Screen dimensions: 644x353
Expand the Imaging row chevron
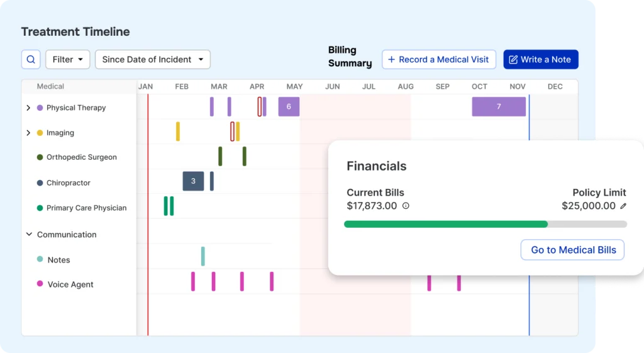tap(28, 133)
